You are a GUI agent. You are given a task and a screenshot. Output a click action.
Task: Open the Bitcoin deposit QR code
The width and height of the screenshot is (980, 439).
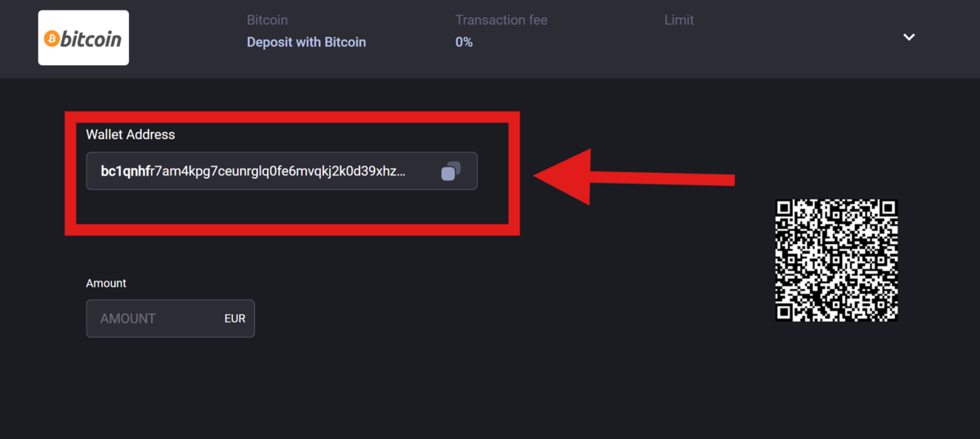click(836, 260)
